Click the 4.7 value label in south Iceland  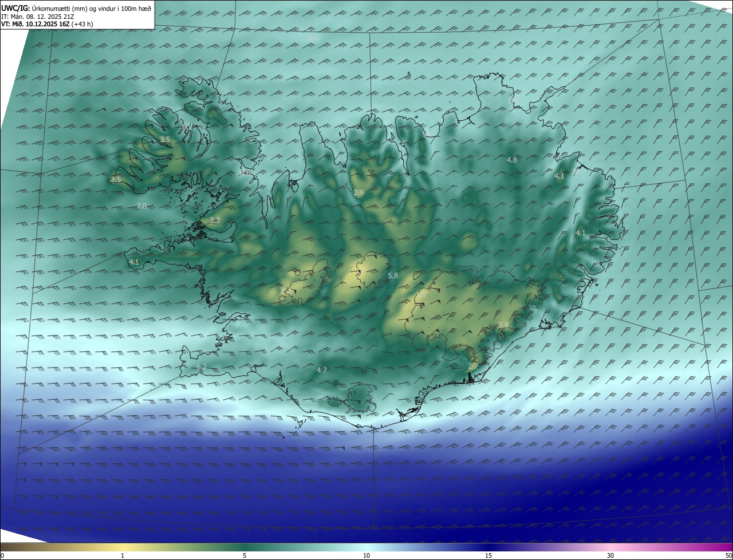click(322, 370)
